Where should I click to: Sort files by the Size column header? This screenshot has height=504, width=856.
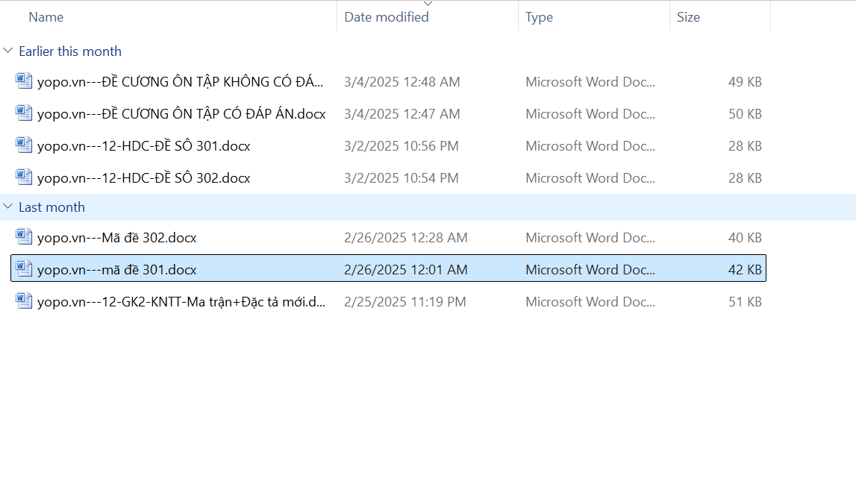click(x=688, y=17)
